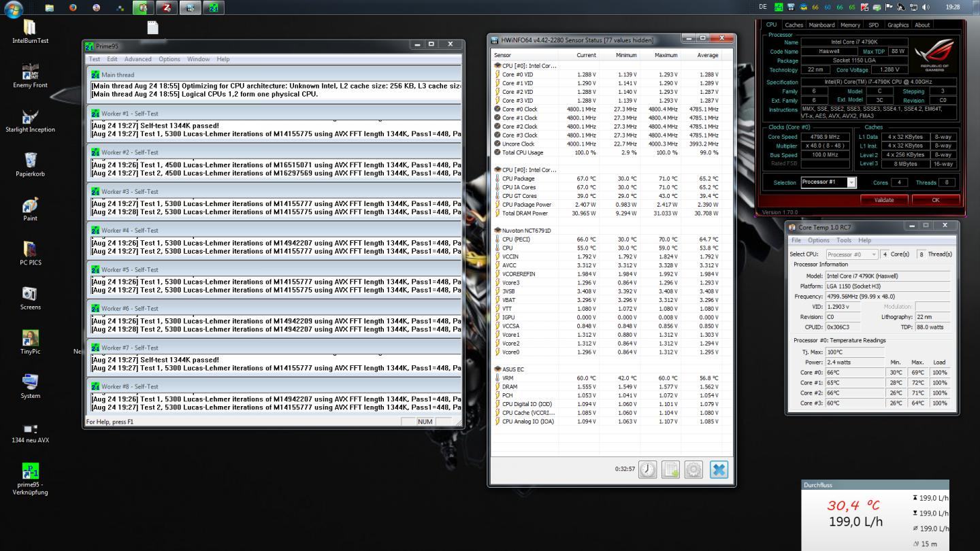Click the Current column header in HWiNFO
This screenshot has width=980, height=551.
tap(578, 55)
